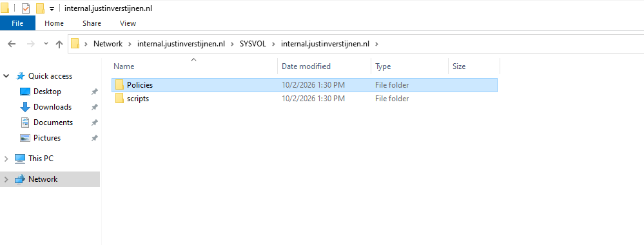The height and width of the screenshot is (245, 644).
Task: Expand the chevron after SYSVOL breadcrumb
Action: pos(273,44)
